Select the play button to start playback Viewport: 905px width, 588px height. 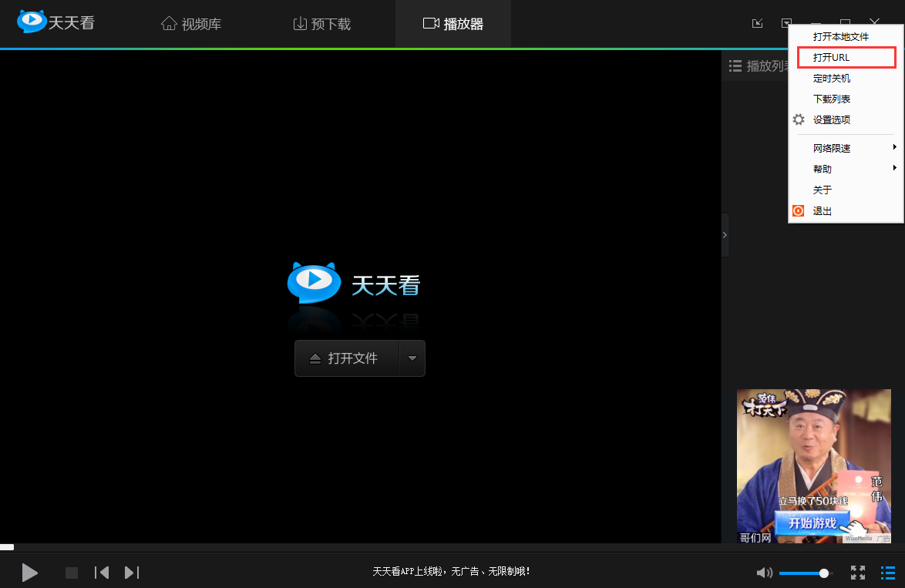[29, 573]
